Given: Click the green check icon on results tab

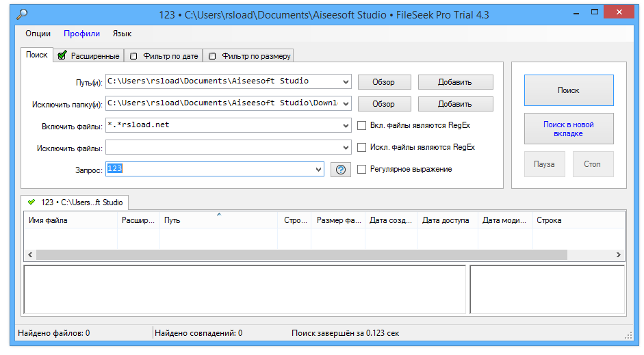Looking at the screenshot, I should pyautogui.click(x=31, y=202).
